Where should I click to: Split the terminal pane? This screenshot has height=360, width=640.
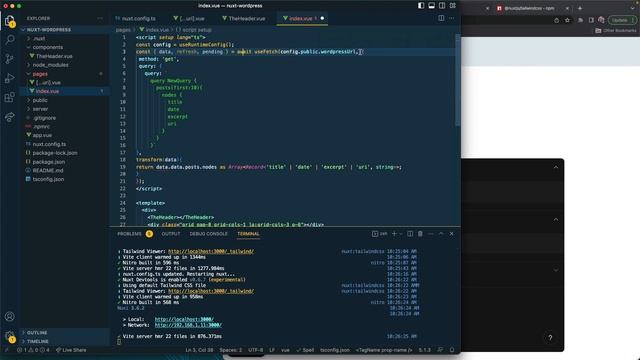click(410, 234)
